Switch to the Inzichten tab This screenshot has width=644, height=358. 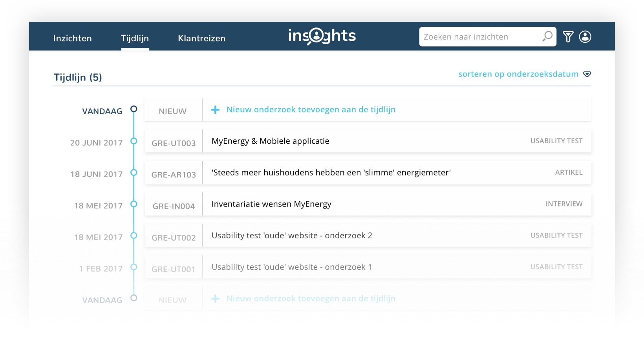(x=73, y=38)
